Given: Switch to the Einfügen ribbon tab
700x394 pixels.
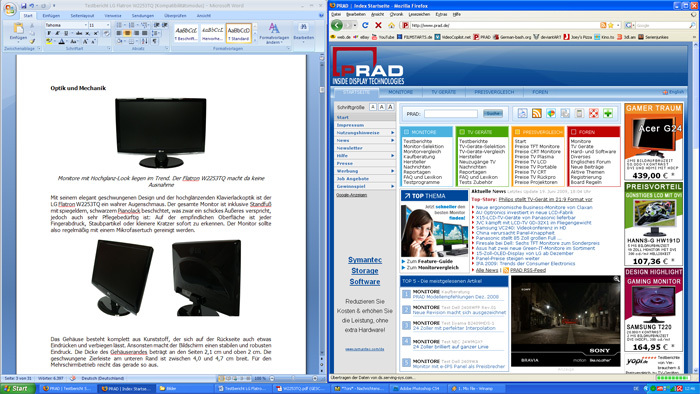Looking at the screenshot, I should pyautogui.click(x=51, y=16).
